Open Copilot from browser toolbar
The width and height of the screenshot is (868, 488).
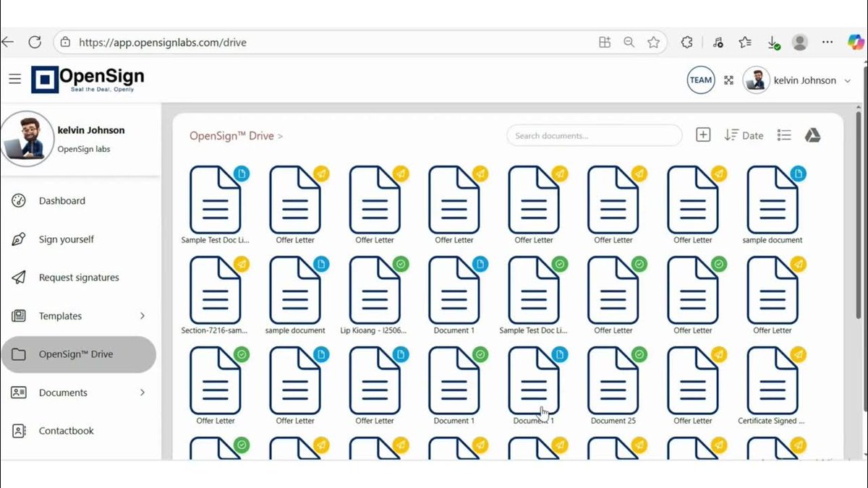tap(856, 43)
